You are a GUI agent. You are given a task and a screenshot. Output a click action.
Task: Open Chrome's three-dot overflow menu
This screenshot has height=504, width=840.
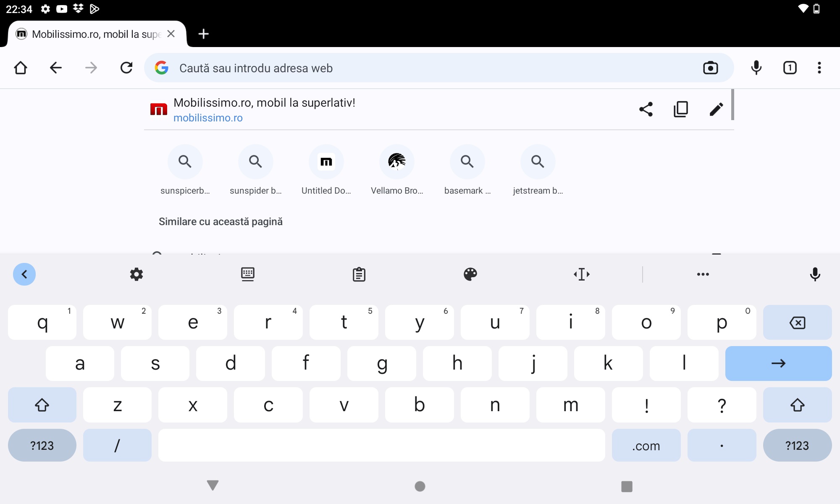tap(819, 68)
